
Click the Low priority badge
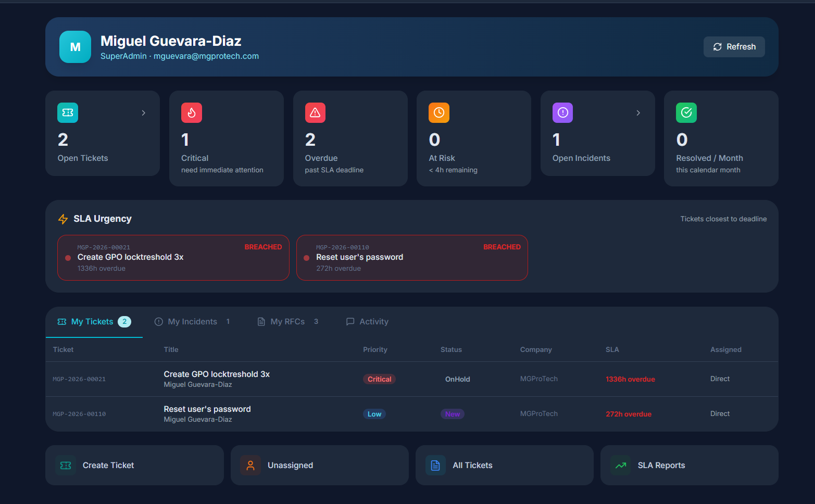click(x=374, y=414)
